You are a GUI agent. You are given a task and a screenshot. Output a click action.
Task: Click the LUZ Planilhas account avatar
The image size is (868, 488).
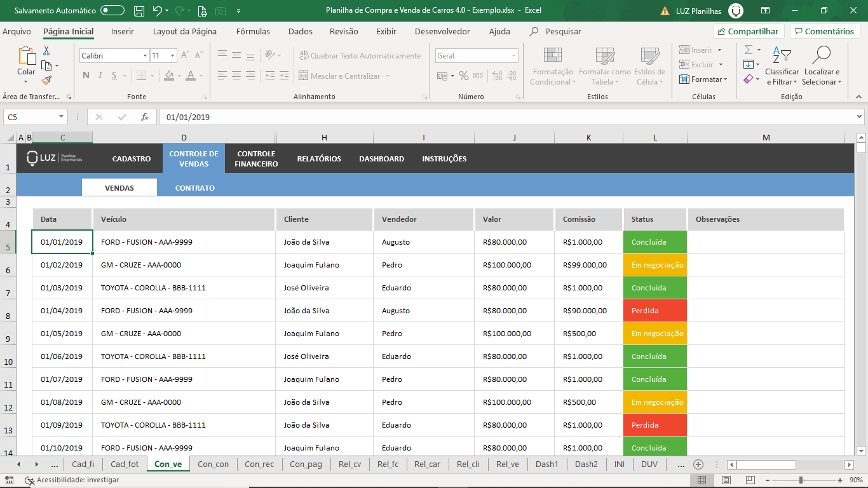point(736,11)
